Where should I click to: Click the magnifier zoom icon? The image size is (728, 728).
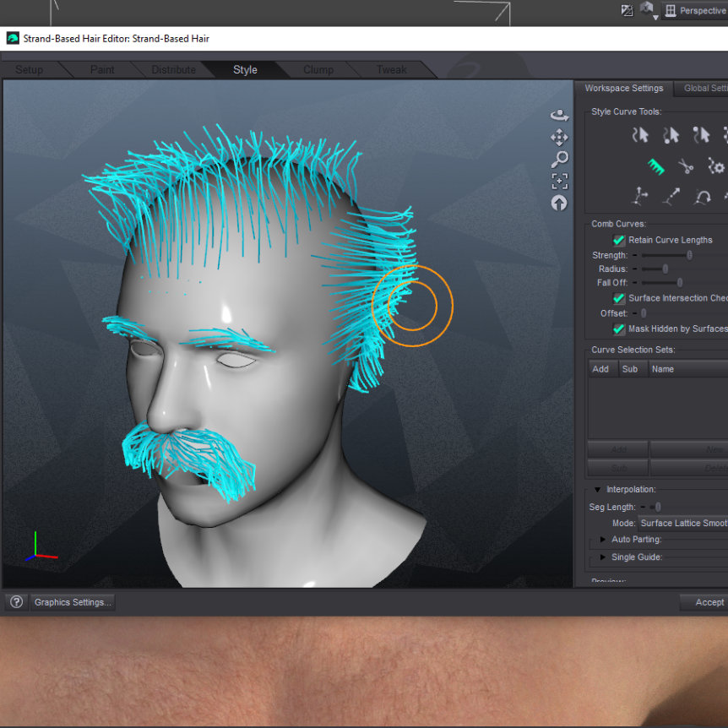tap(559, 159)
